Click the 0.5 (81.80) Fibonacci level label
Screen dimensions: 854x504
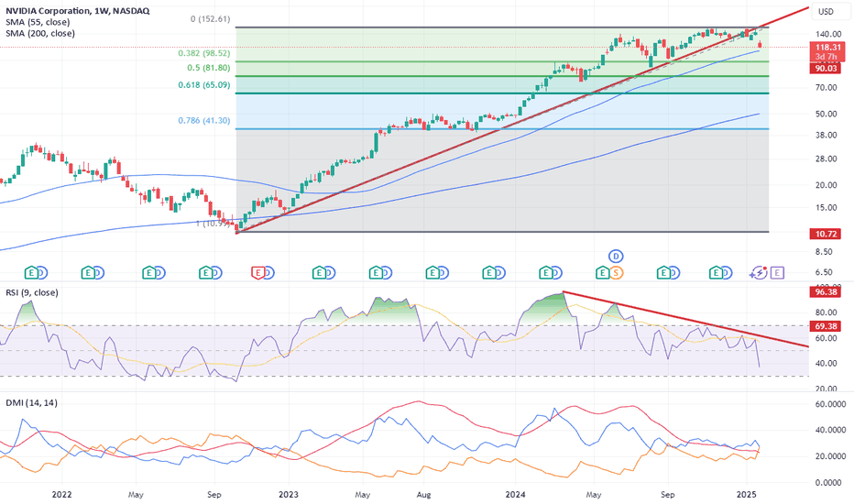(x=209, y=68)
